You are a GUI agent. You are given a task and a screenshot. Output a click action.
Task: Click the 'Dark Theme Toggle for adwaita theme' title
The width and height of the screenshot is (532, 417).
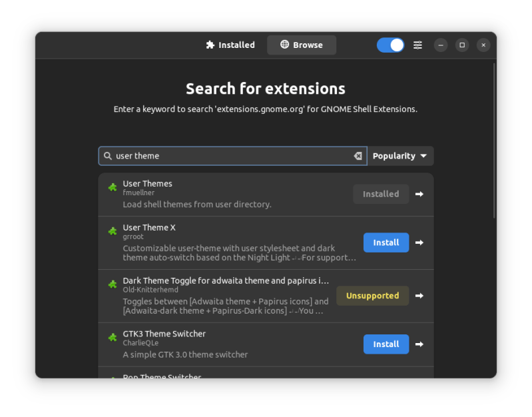point(226,281)
